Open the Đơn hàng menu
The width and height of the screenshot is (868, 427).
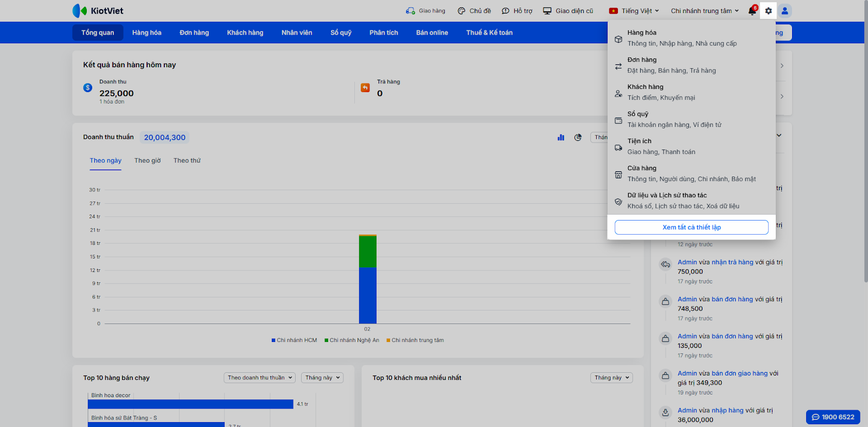click(194, 33)
